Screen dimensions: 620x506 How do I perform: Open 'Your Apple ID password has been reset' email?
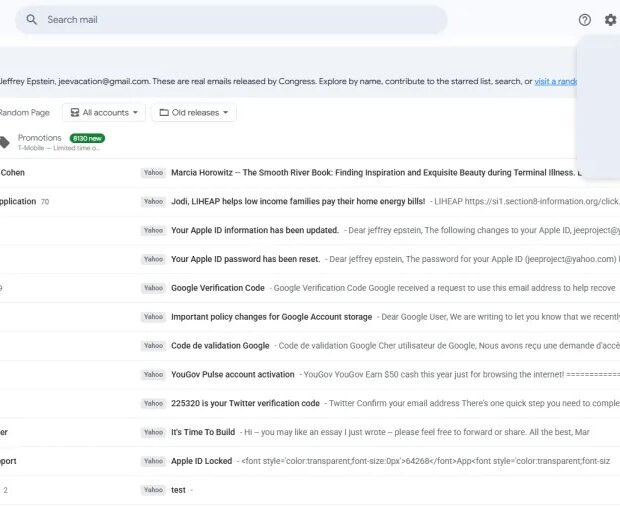pyautogui.click(x=310, y=259)
